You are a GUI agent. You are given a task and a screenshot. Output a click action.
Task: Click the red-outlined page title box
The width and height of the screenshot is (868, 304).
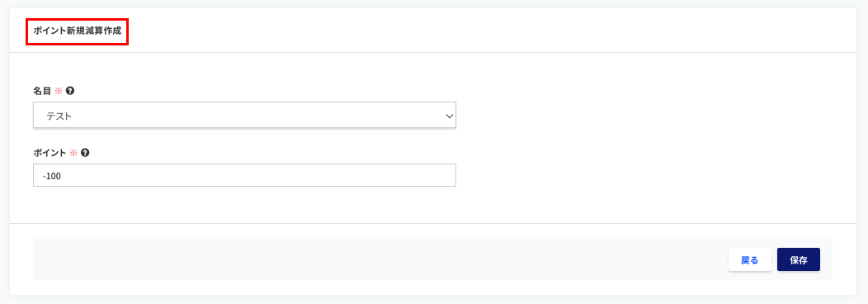pyautogui.click(x=78, y=31)
